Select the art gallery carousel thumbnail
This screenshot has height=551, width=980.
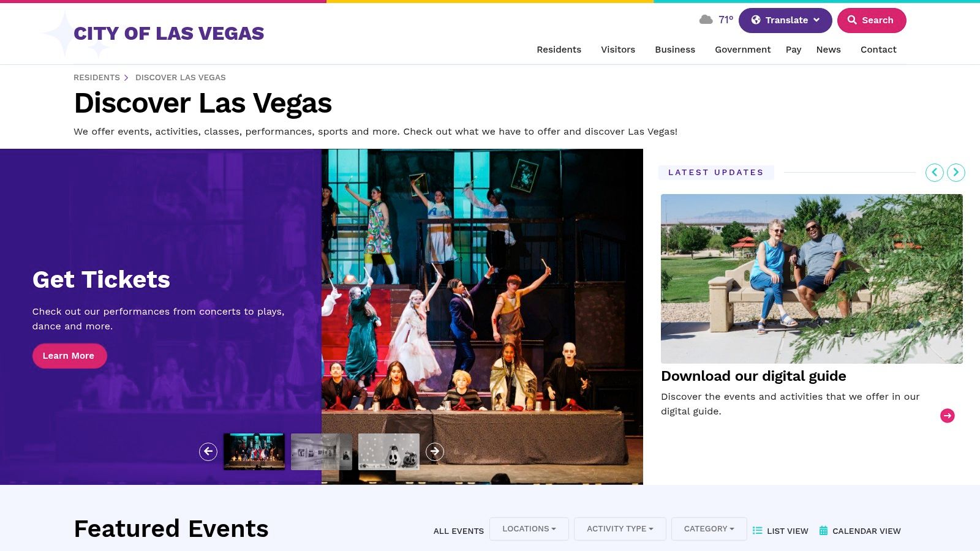click(322, 452)
